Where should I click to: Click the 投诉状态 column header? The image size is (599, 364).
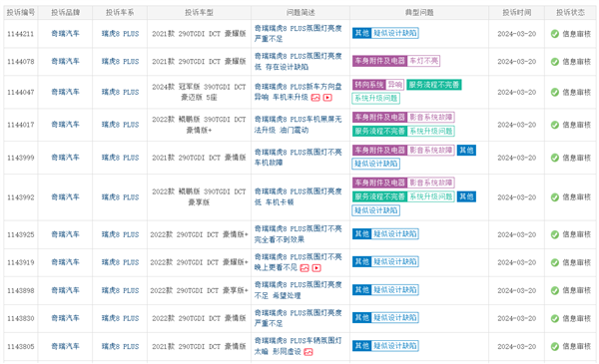tap(570, 13)
